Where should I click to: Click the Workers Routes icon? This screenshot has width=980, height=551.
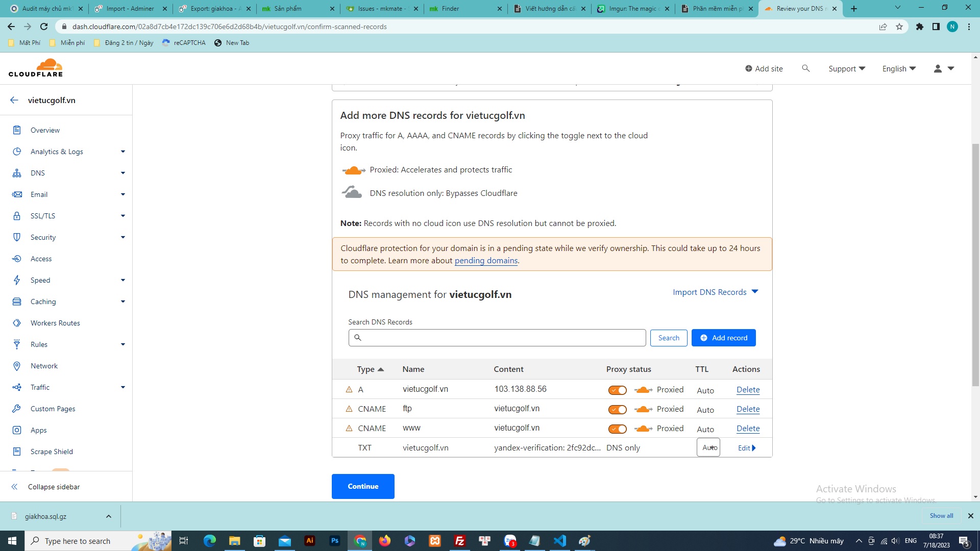17,323
